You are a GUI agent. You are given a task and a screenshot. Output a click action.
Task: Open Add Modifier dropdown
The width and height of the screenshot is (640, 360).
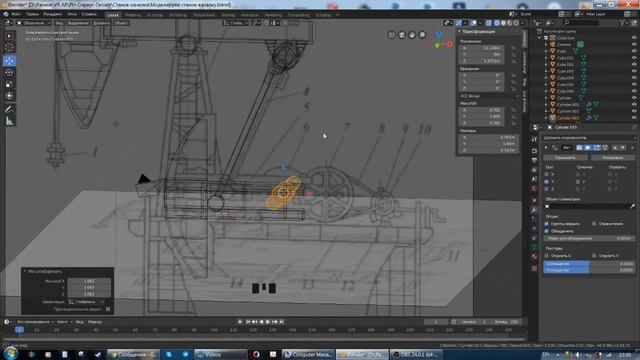(589, 138)
